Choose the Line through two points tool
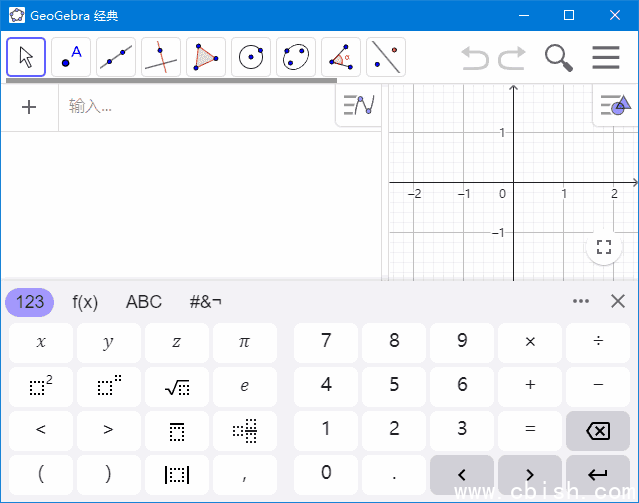The image size is (639, 503). point(116,57)
